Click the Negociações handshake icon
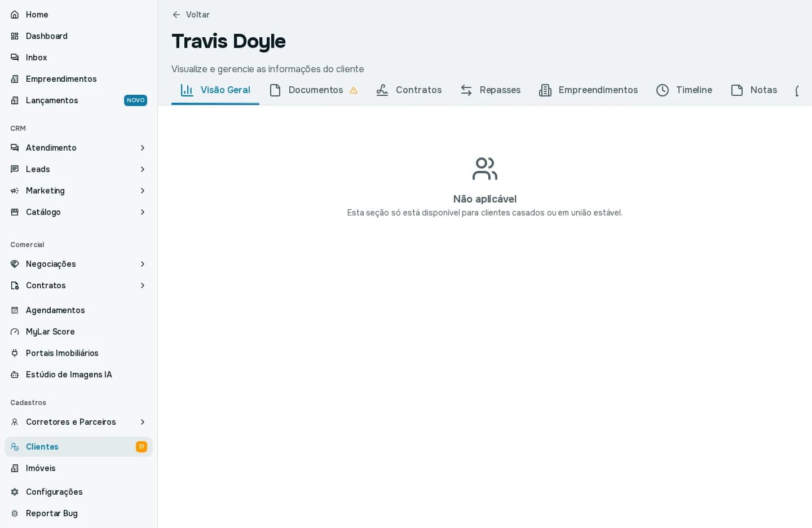 click(15, 264)
